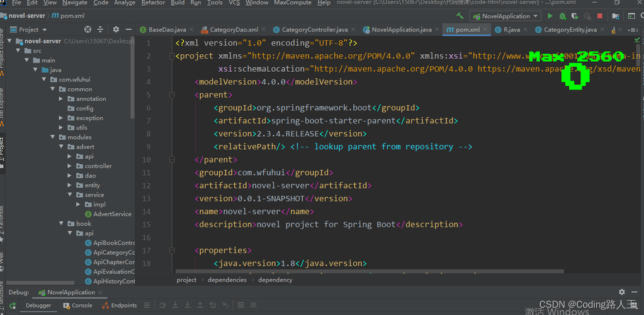Viewport: 644px width, 315px height.
Task: Click the dependencies breadcrumb
Action: 227,280
